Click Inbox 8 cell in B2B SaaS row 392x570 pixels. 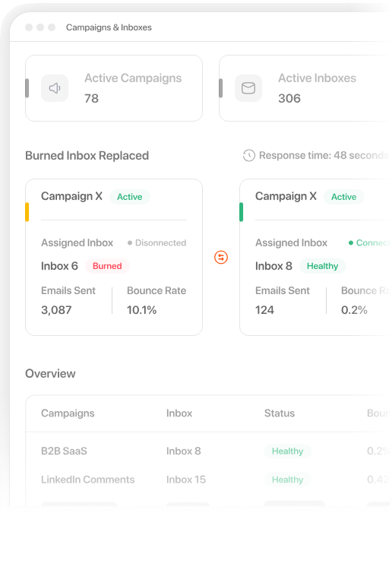(184, 451)
